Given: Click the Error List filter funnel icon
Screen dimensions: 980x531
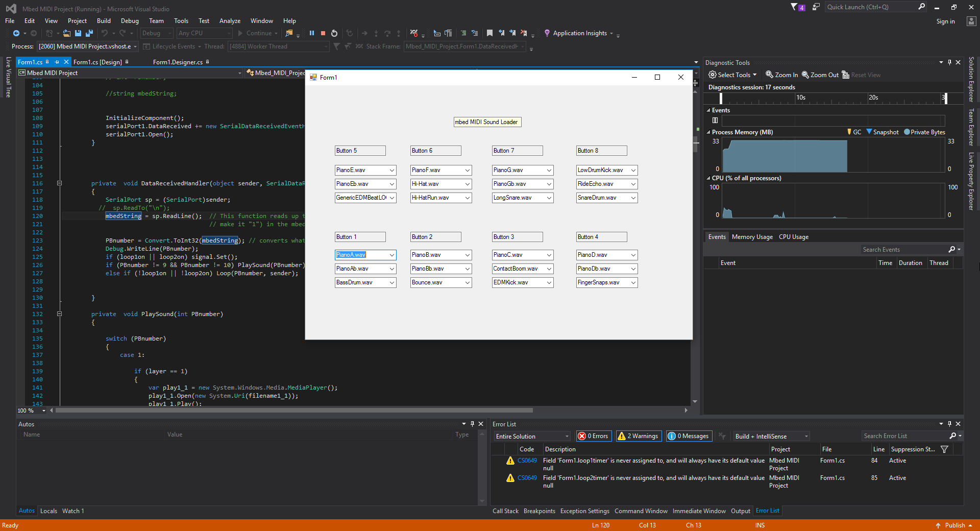Looking at the screenshot, I should pos(944,449).
